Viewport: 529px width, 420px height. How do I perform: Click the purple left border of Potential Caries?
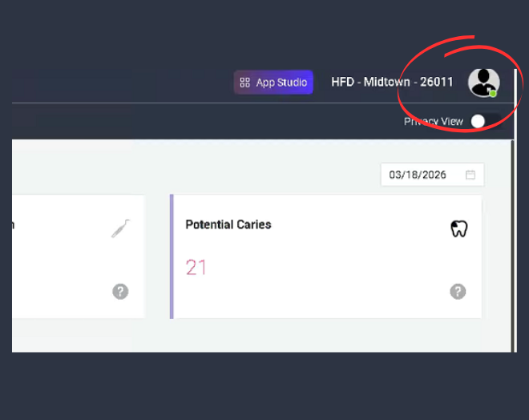(x=172, y=256)
